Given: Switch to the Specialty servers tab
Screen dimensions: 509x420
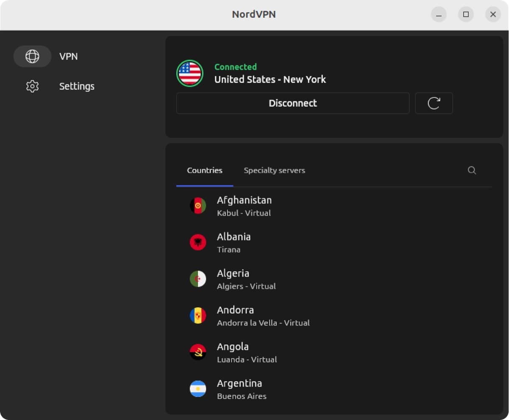Looking at the screenshot, I should coord(274,170).
